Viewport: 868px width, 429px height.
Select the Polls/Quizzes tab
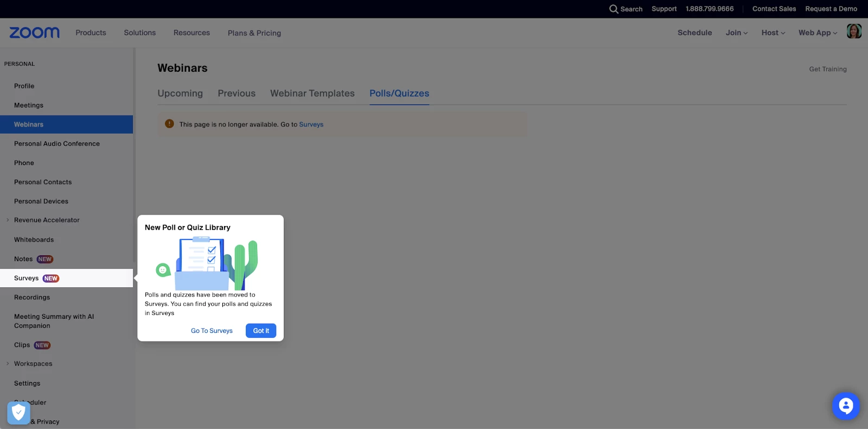pyautogui.click(x=399, y=93)
